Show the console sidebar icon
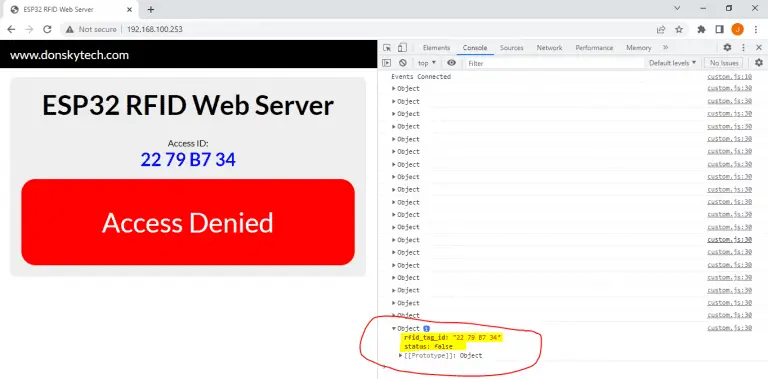 [x=387, y=63]
